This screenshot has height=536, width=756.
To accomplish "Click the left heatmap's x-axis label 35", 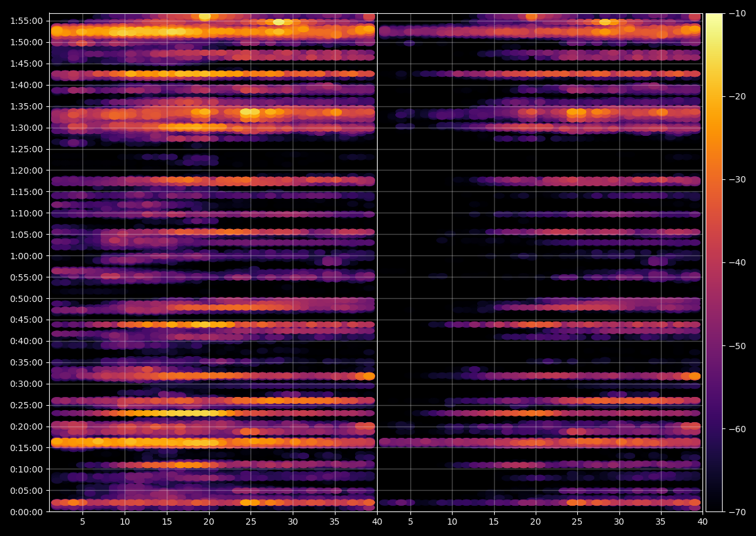I will coord(335,522).
